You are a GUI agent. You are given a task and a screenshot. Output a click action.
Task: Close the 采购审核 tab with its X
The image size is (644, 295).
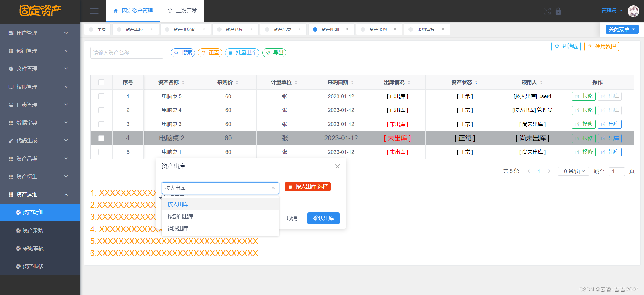point(443,29)
